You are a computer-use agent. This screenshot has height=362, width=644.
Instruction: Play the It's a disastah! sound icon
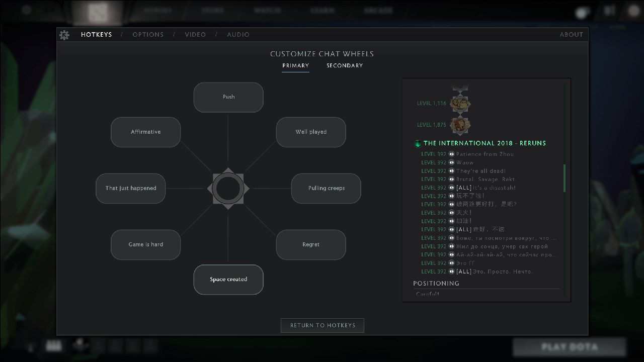(451, 188)
